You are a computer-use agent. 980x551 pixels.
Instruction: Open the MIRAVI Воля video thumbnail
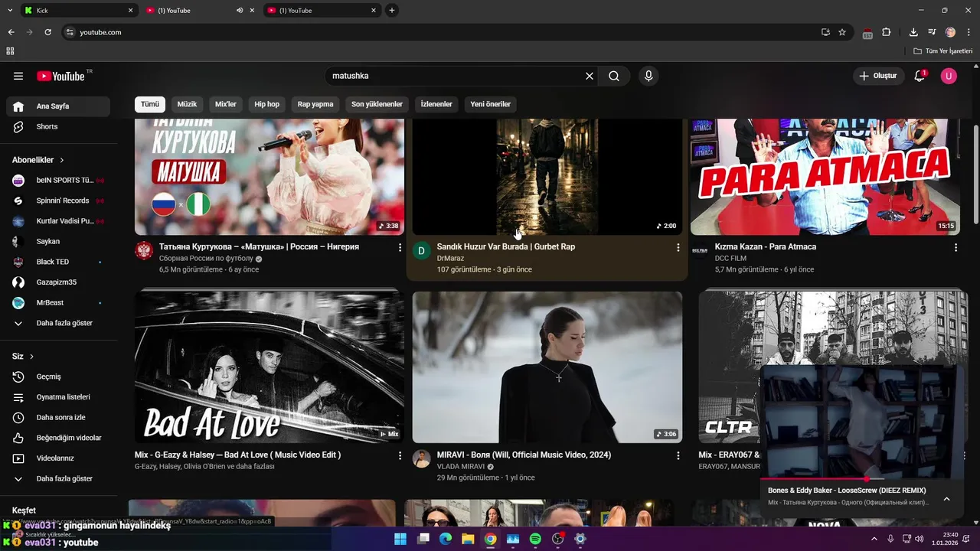(x=547, y=367)
